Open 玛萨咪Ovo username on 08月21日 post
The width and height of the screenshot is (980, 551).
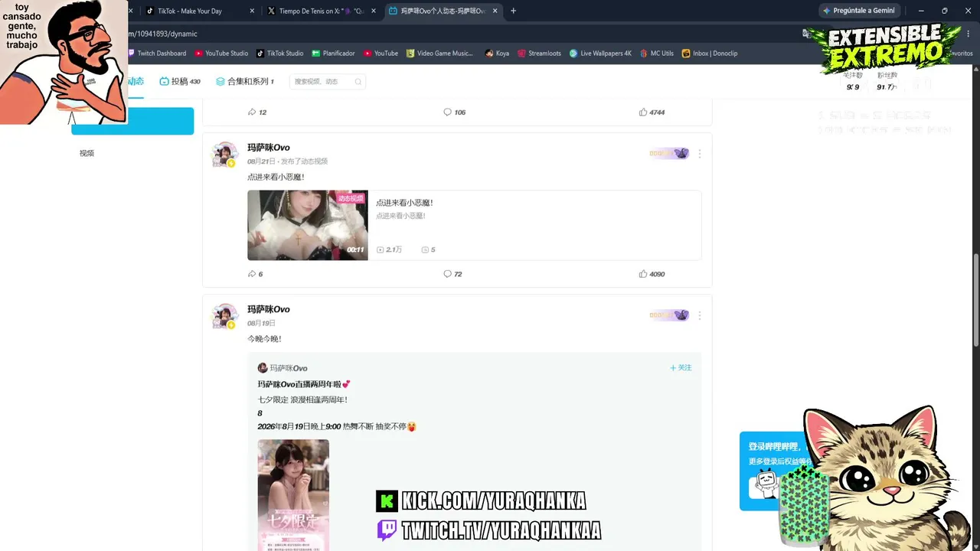(269, 148)
